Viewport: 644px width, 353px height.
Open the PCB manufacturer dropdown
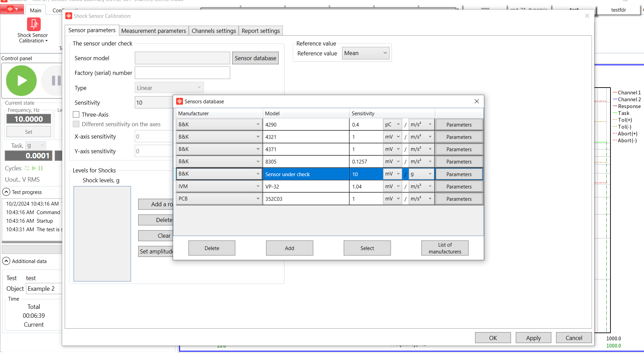[x=219, y=199]
